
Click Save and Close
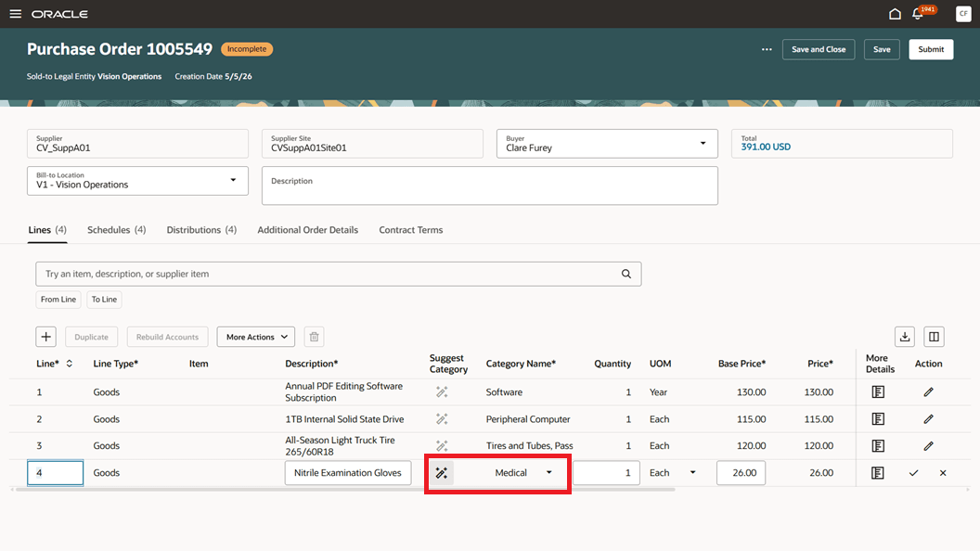click(x=819, y=49)
